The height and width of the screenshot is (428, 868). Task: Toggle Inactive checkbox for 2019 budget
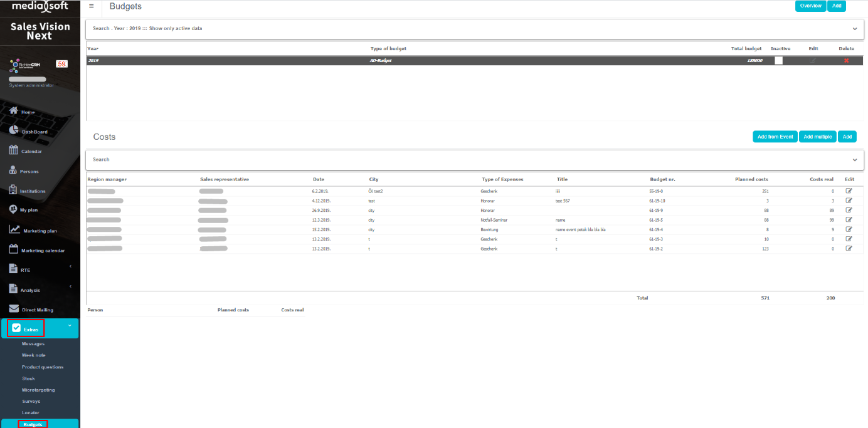point(778,61)
